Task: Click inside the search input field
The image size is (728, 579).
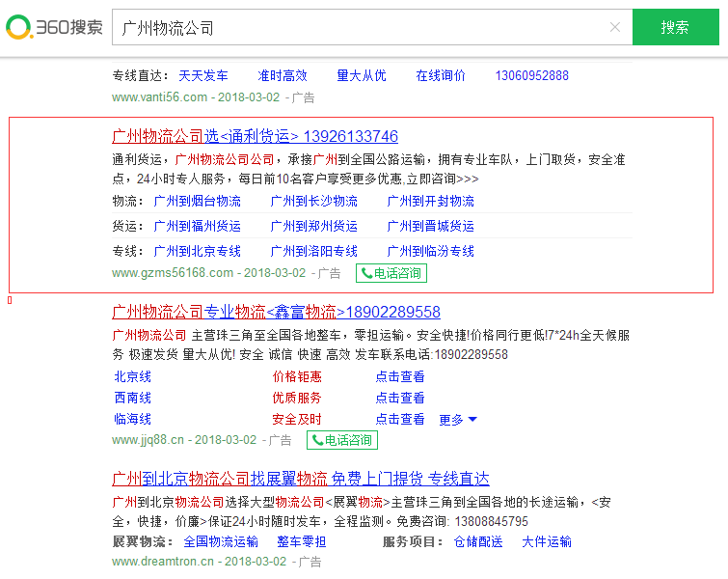Action: coord(357,27)
